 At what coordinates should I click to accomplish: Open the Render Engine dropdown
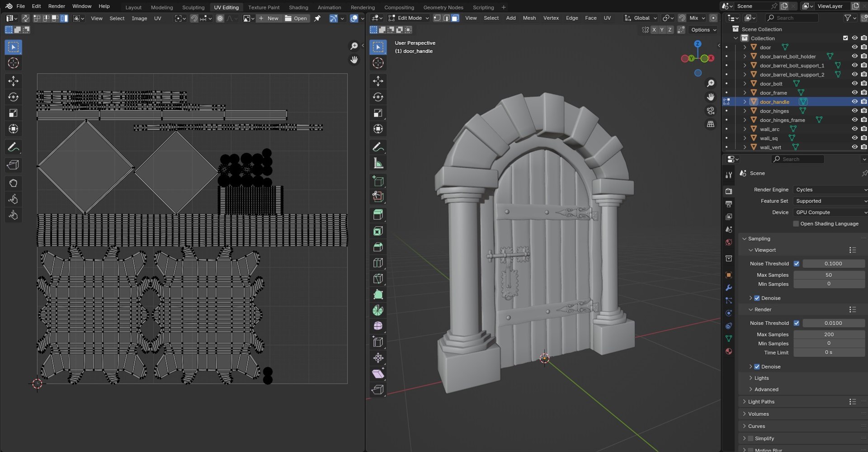830,190
